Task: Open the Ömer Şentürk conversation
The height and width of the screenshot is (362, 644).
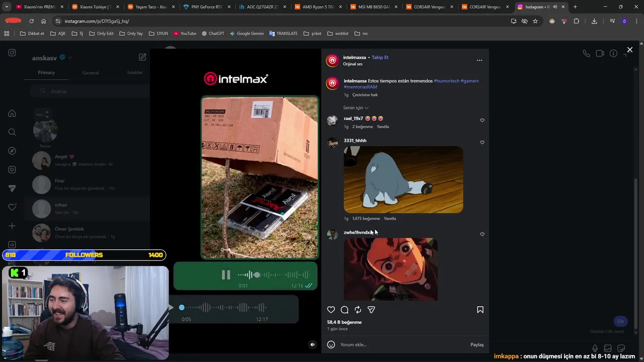Action: coord(88,232)
